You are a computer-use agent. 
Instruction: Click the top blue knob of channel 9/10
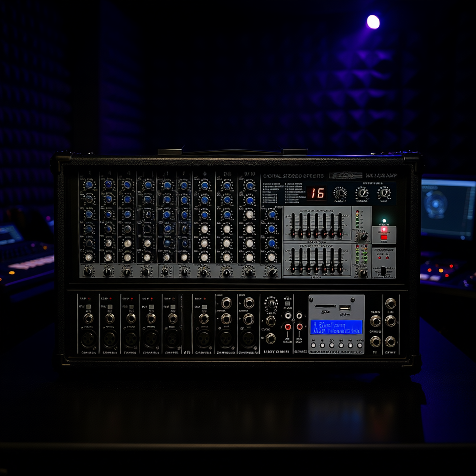(250, 185)
